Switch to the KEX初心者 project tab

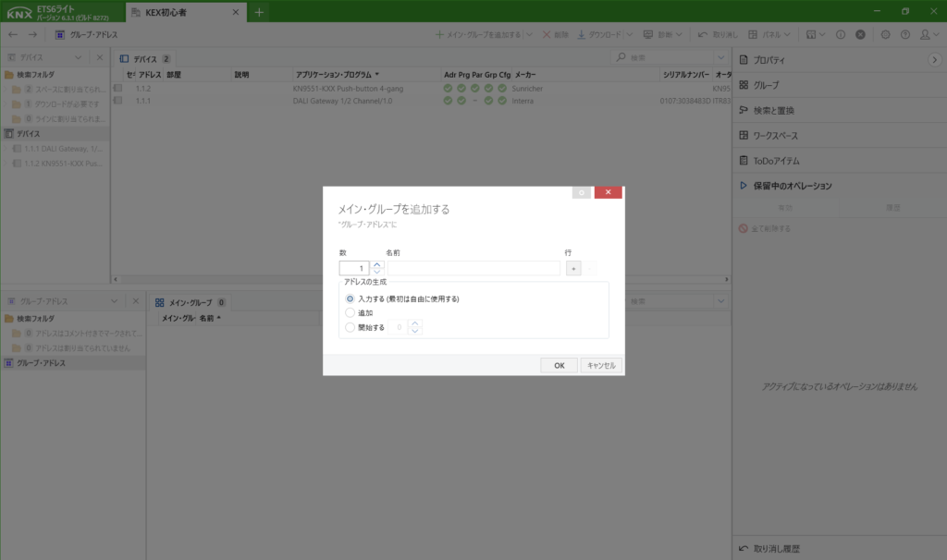[x=181, y=12]
